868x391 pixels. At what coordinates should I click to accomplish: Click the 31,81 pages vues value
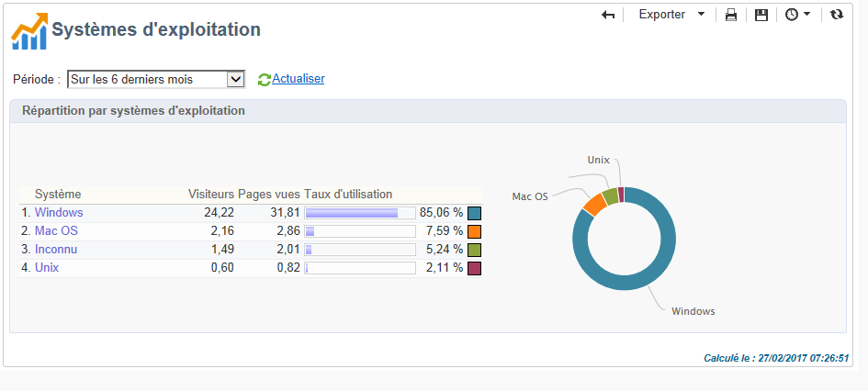(286, 212)
